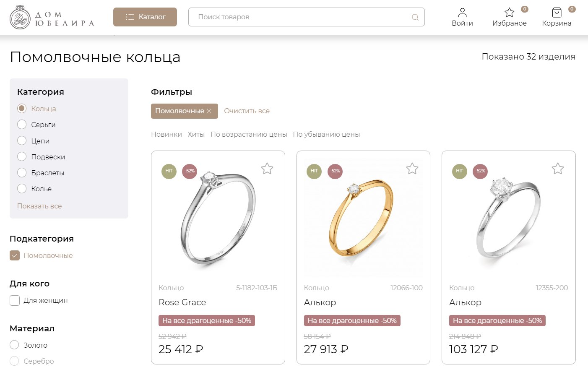
Task: Select the Серьги category radio button
Action: pyautogui.click(x=22, y=125)
